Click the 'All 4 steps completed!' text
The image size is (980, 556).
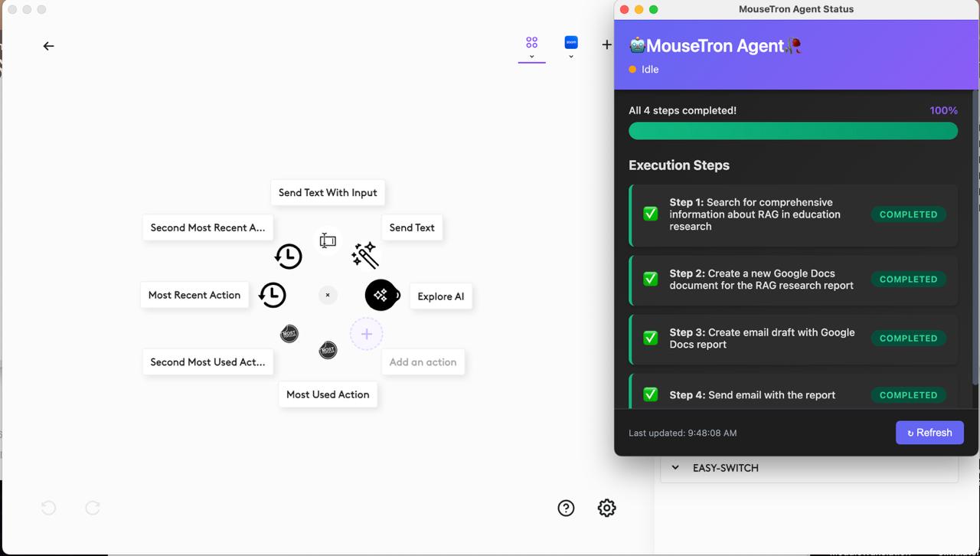[x=683, y=110]
